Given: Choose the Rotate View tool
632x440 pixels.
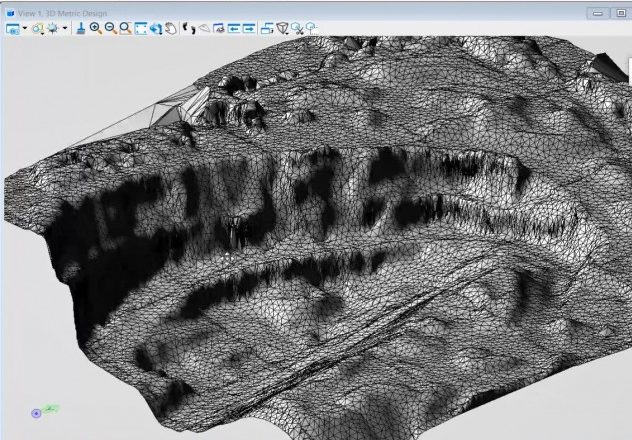Looking at the screenshot, I should coord(156,29).
